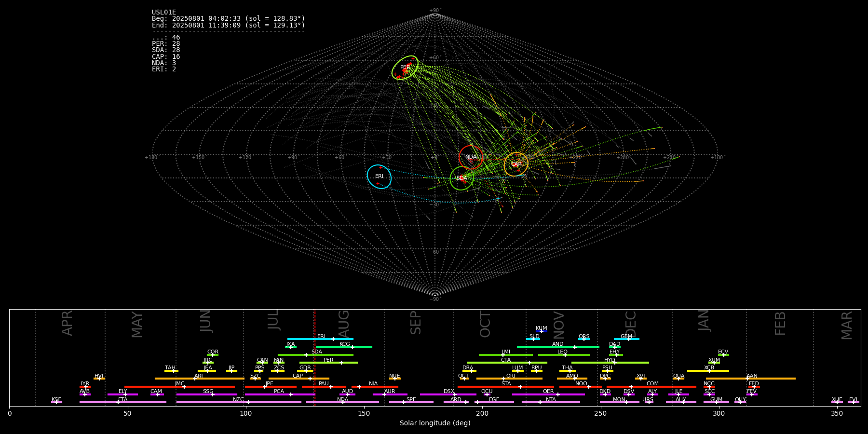Image resolution: width=868 pixels, height=434 pixels.
Task: Click the 'CAP: 16' count entry
Action: click(x=166, y=56)
